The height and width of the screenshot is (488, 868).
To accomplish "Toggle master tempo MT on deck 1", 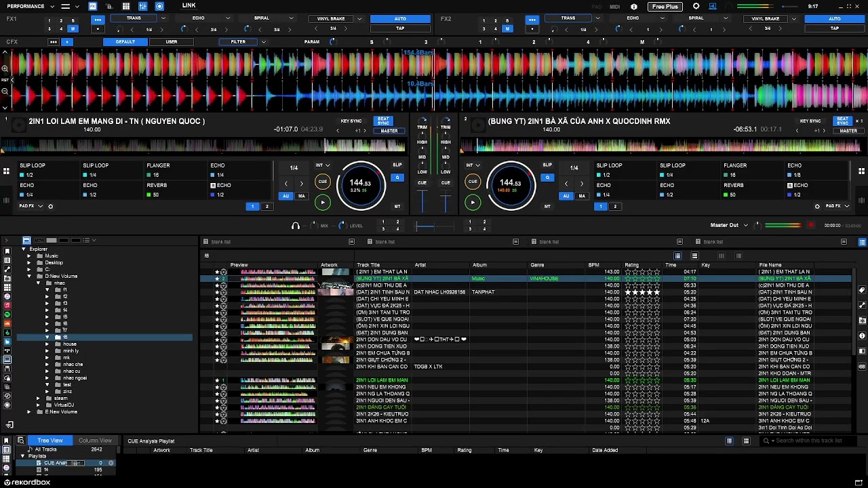I will (397, 206).
